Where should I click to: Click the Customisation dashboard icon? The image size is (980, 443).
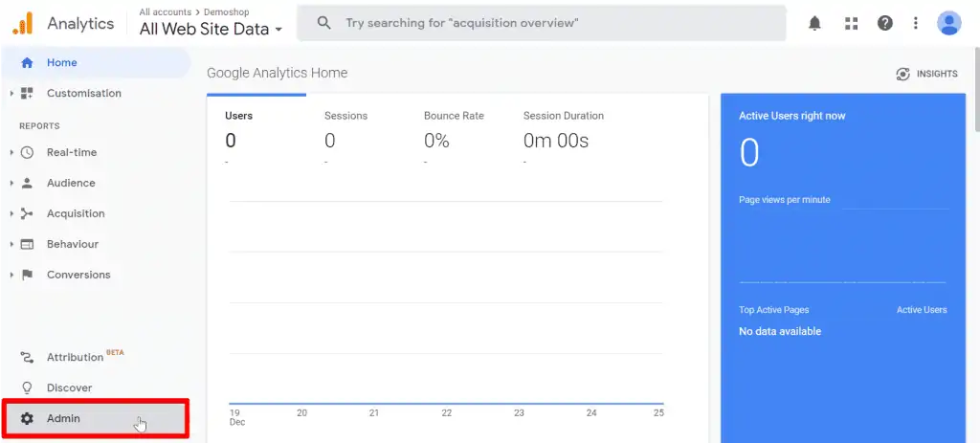pyautogui.click(x=27, y=93)
